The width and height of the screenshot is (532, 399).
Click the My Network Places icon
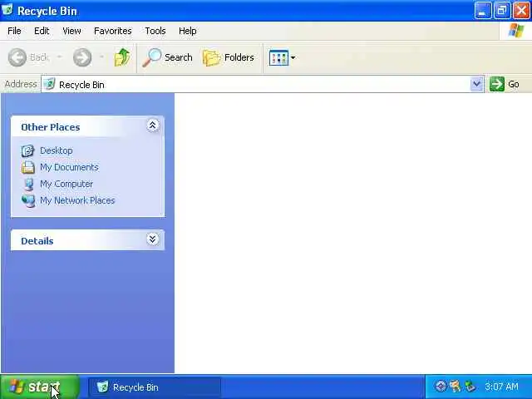pyautogui.click(x=28, y=201)
